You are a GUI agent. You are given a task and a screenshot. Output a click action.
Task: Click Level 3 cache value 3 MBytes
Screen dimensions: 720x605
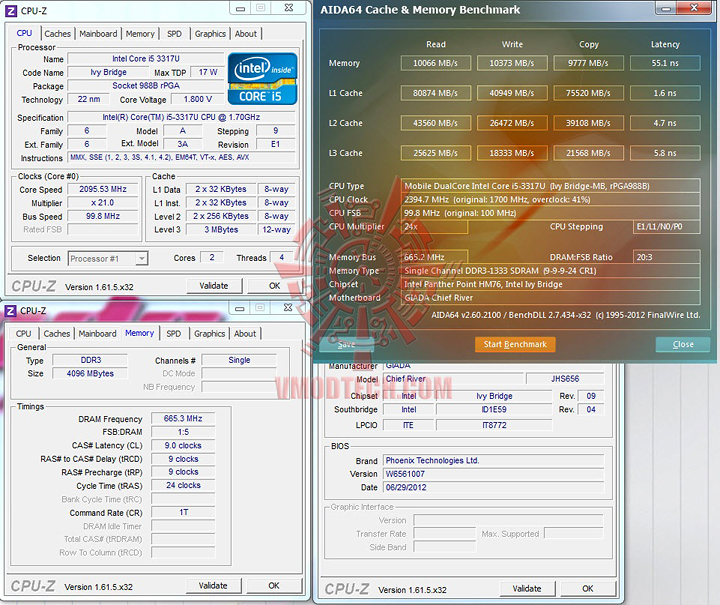pyautogui.click(x=221, y=230)
